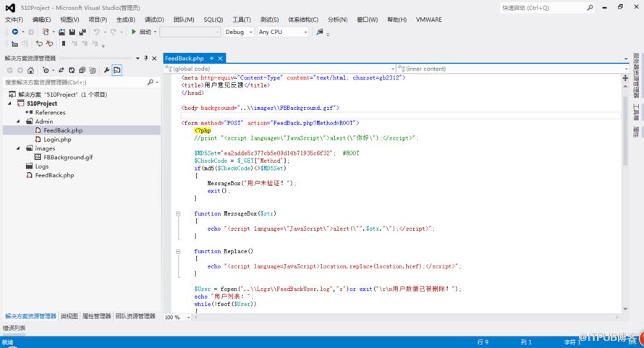This screenshot has width=644, height=348.
Task: Click the 启动 start button label
Action: pyautogui.click(x=145, y=32)
